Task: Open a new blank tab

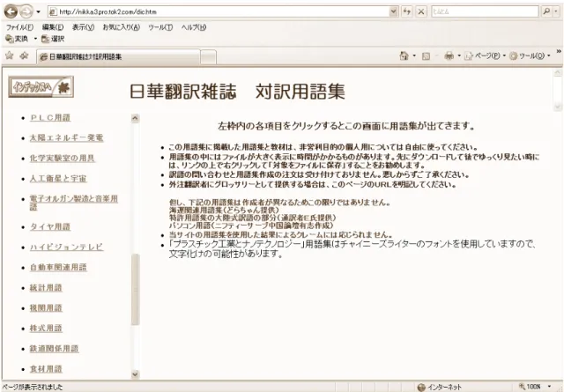Action: (208, 57)
